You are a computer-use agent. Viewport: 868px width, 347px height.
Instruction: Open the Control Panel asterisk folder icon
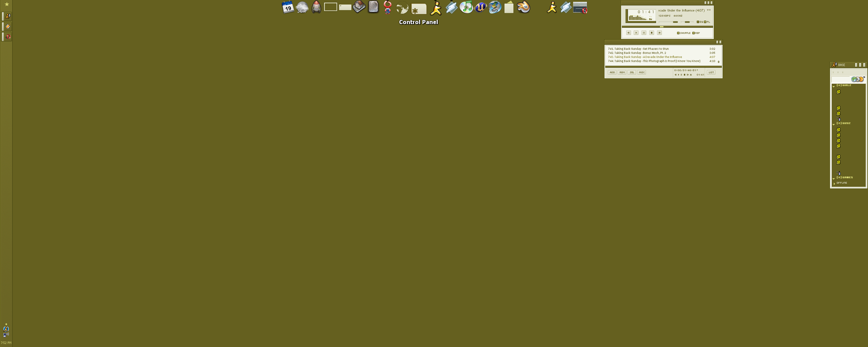point(419,9)
